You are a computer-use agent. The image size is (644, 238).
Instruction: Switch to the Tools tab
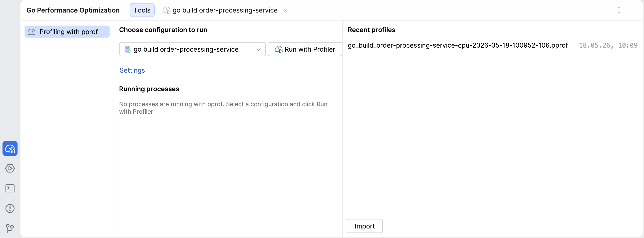click(x=142, y=10)
